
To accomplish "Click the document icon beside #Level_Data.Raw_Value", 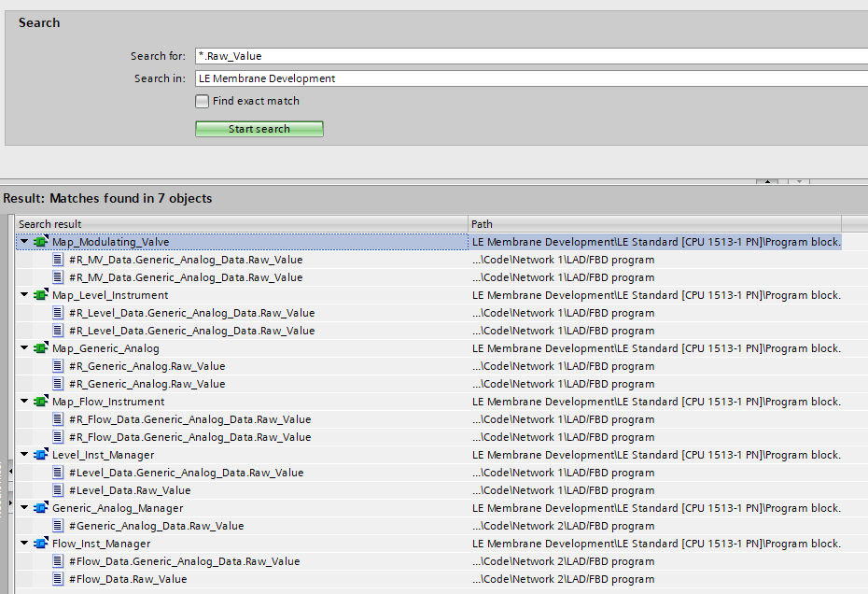I will 58,490.
